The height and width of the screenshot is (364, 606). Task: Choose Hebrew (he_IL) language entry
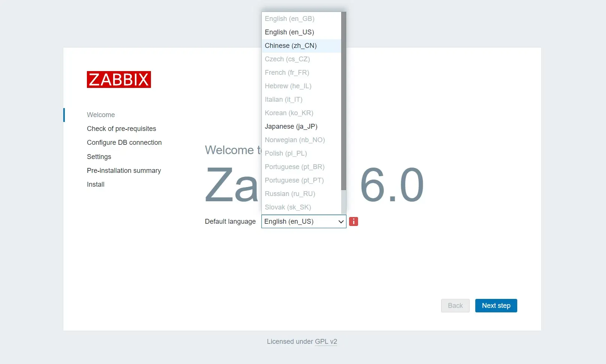pyautogui.click(x=302, y=86)
